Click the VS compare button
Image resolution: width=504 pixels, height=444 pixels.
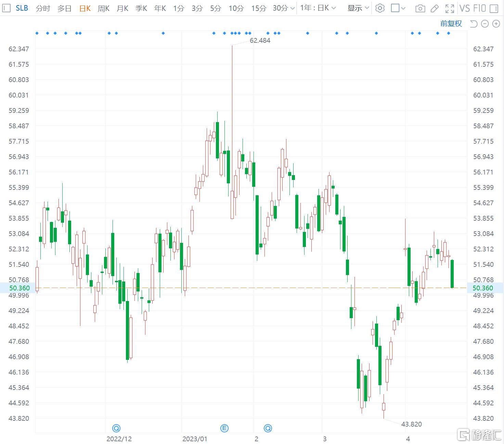tap(465, 8)
